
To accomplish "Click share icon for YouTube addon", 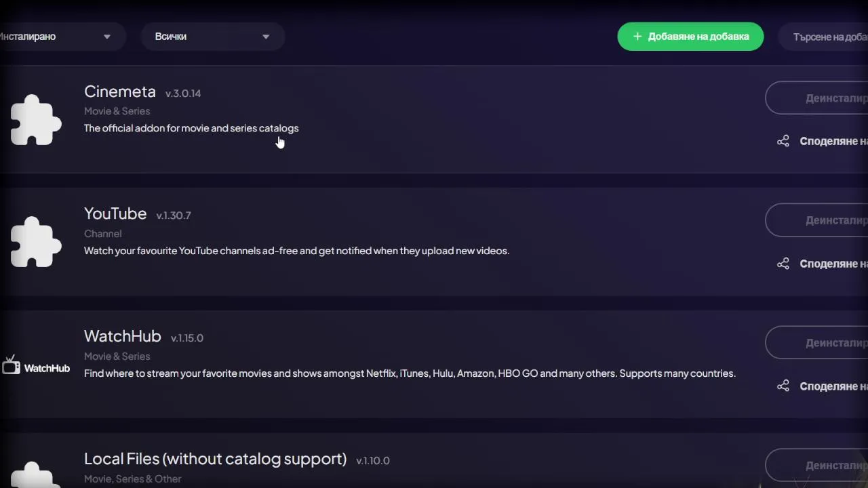I will (783, 264).
